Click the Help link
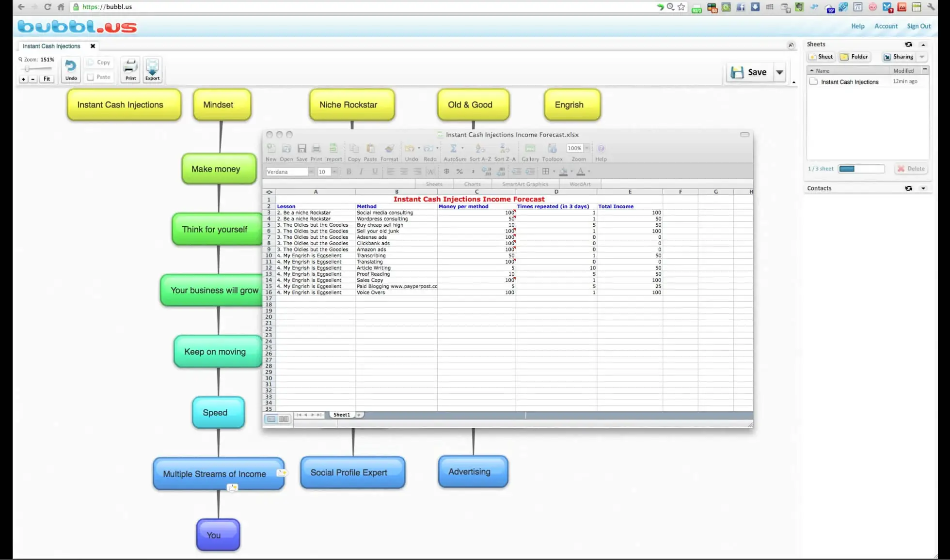Image resolution: width=950 pixels, height=560 pixels. coord(857,26)
